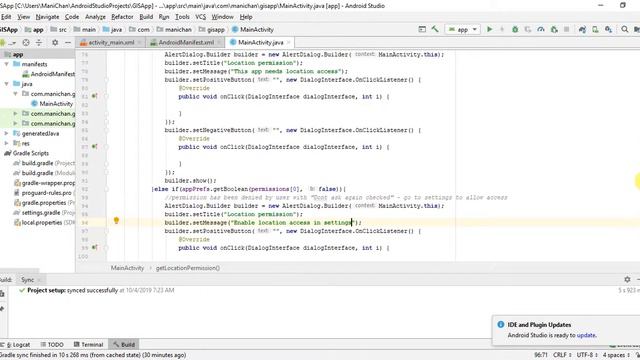Screen dimensions: 640x360
Task: Open the profiler gauge icon in toolbar
Action: 541,29
